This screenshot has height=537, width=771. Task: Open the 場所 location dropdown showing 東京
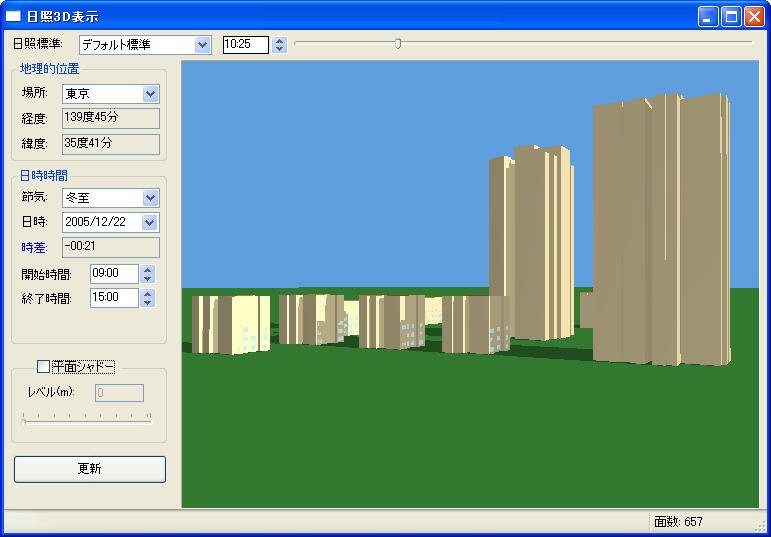tap(111, 94)
